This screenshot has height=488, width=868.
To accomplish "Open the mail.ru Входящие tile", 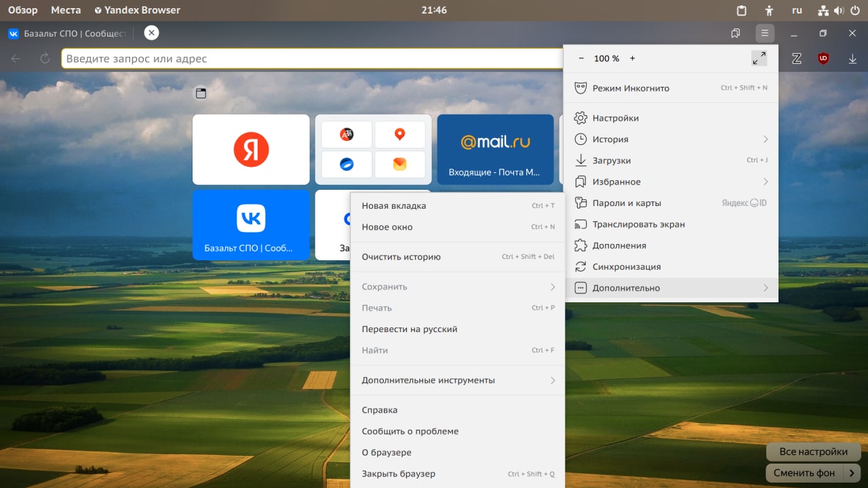I will point(495,149).
